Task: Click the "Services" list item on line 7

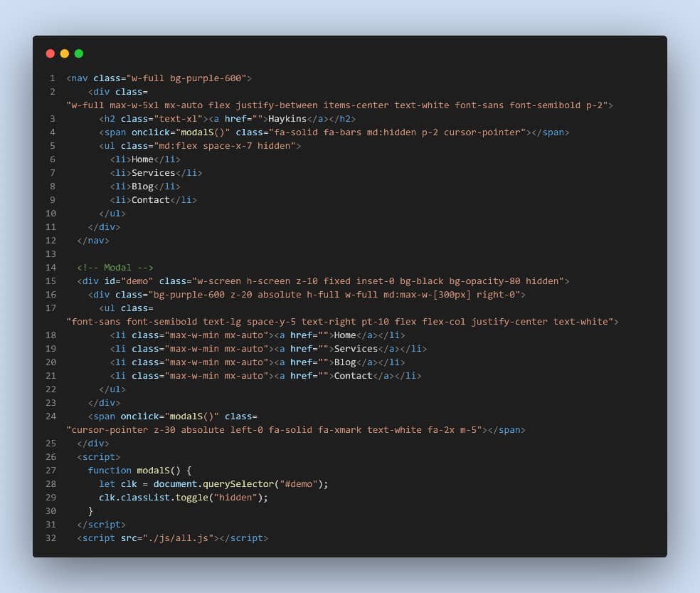Action: tap(154, 173)
